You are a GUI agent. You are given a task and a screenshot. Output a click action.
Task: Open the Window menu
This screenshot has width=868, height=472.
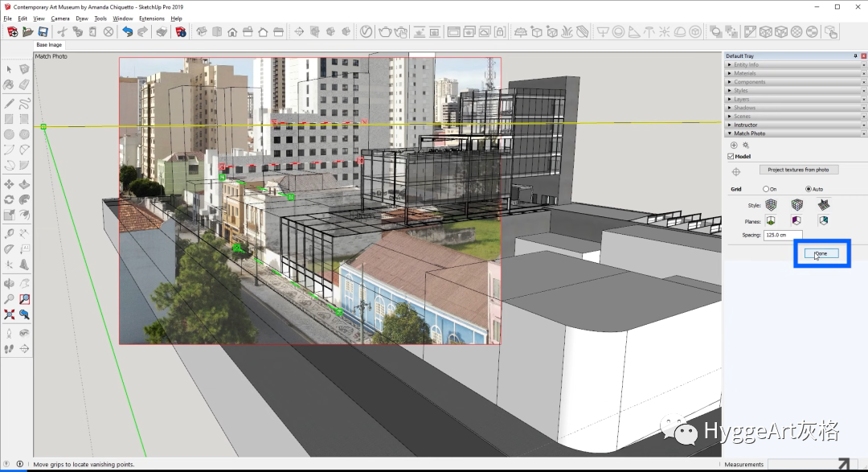coord(123,18)
